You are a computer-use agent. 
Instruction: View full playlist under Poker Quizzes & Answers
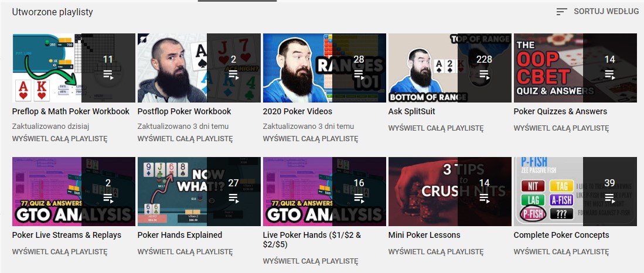pos(561,128)
